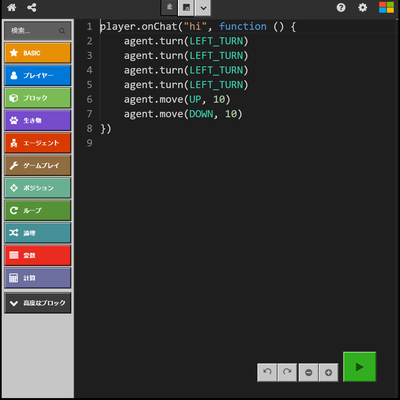Click agent.turn on line 3
The image size is (400, 400).
153,56
